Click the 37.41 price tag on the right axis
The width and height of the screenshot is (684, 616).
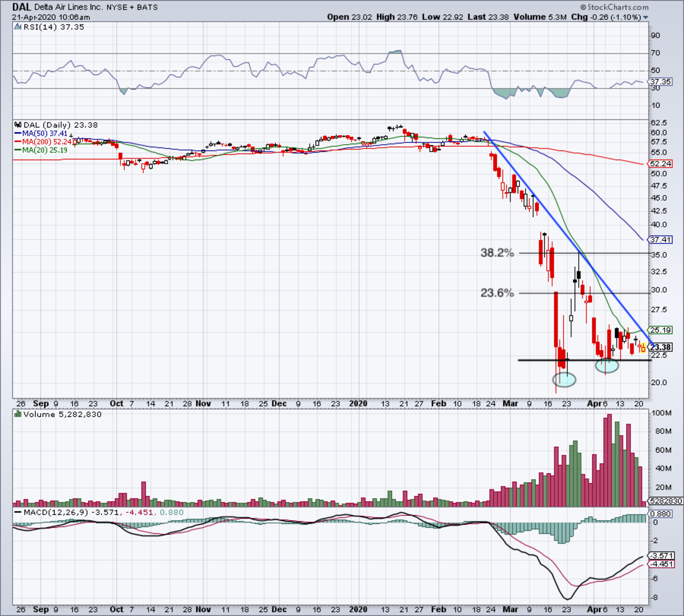pyautogui.click(x=660, y=240)
